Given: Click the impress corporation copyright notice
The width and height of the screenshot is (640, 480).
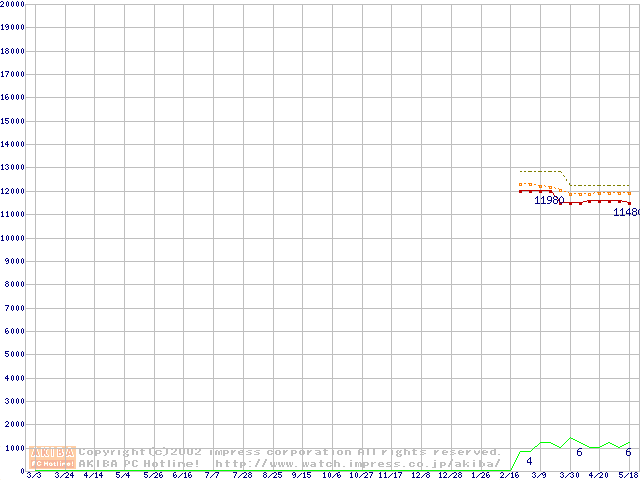Looking at the screenshot, I should coord(290,452).
